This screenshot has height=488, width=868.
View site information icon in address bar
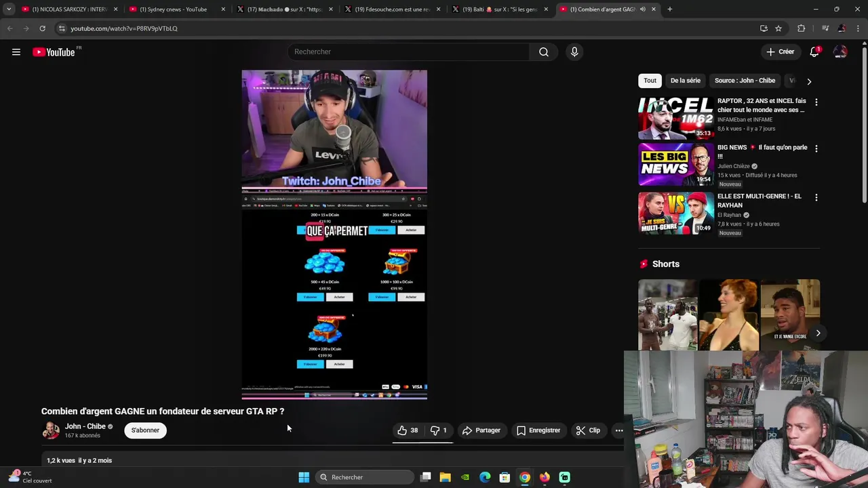coord(62,28)
